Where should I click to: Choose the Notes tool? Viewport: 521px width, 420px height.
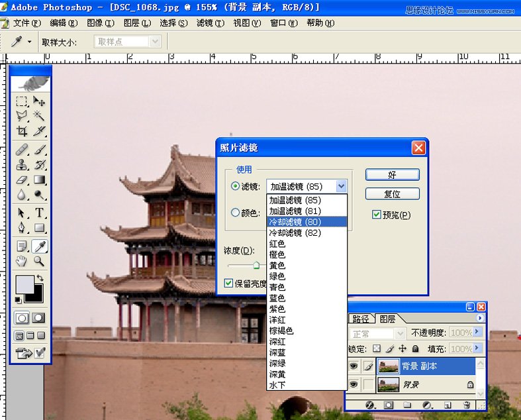[22, 246]
